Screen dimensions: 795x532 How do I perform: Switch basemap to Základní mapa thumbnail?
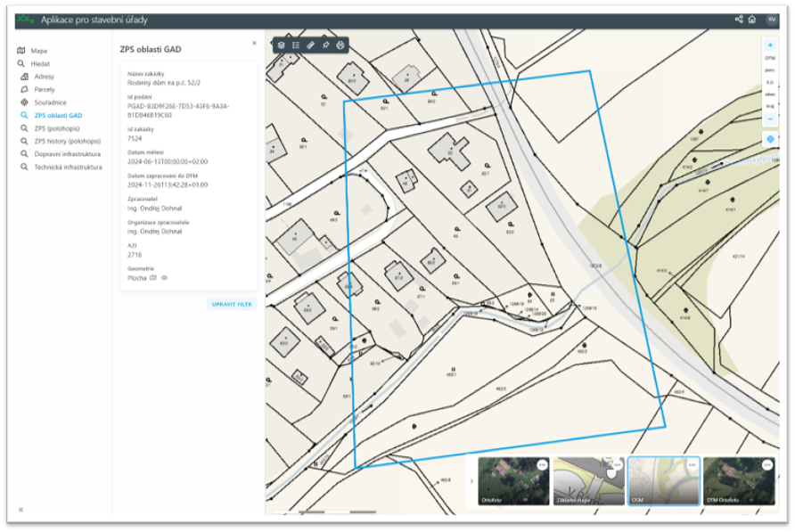(x=588, y=481)
